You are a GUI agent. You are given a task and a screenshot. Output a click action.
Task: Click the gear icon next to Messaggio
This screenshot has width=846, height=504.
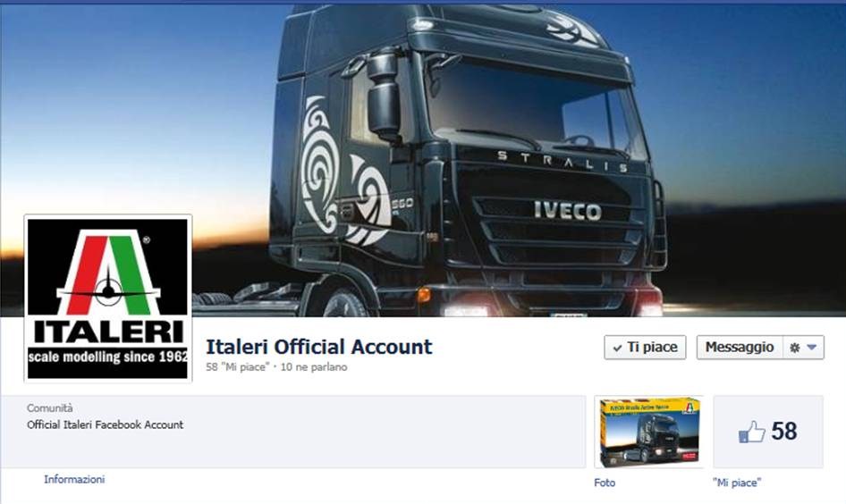(794, 348)
